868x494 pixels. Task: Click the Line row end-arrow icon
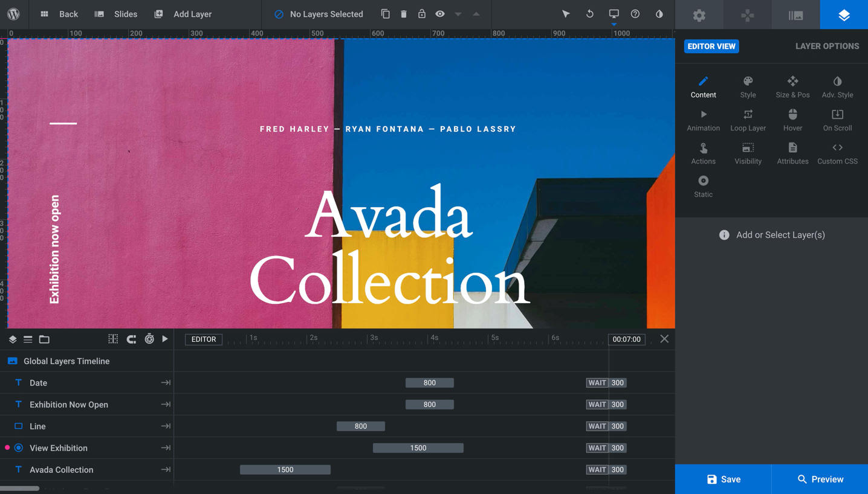(x=166, y=426)
